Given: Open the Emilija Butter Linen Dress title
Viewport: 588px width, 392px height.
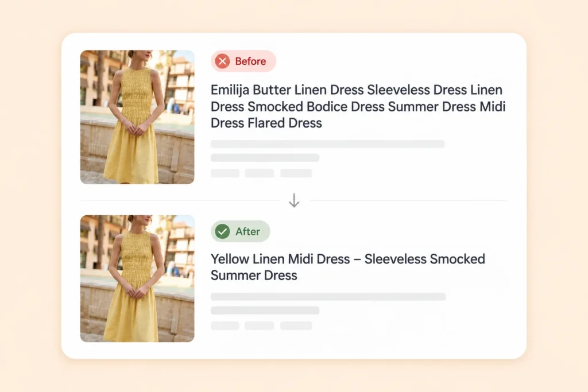Looking at the screenshot, I should coord(358,106).
